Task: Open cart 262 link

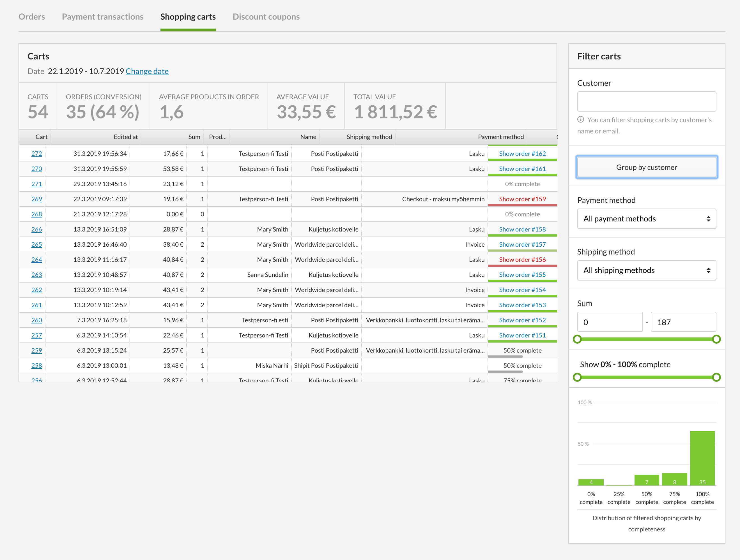Action: (37, 290)
